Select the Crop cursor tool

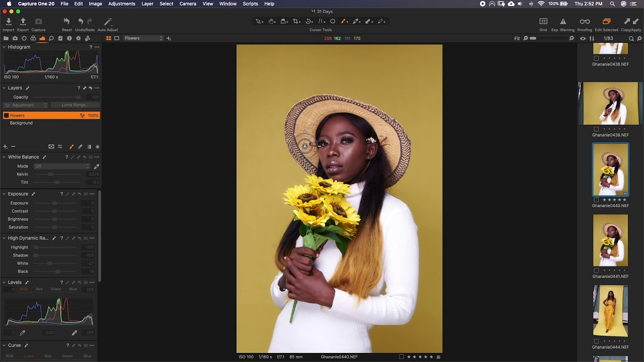296,21
